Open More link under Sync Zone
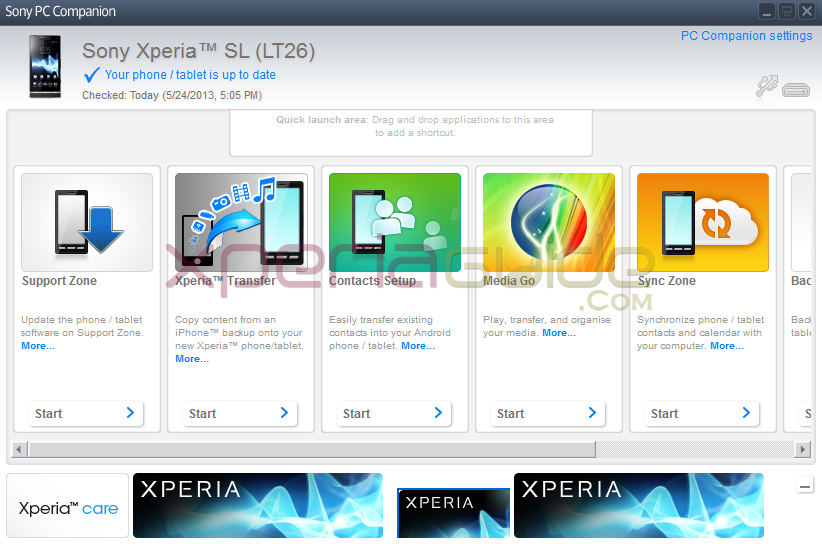 727,346
